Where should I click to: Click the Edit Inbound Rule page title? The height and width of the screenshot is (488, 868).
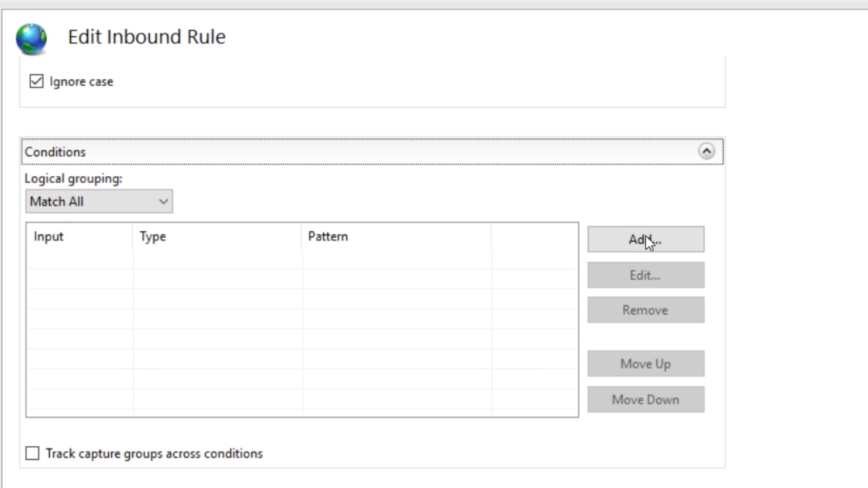point(146,37)
